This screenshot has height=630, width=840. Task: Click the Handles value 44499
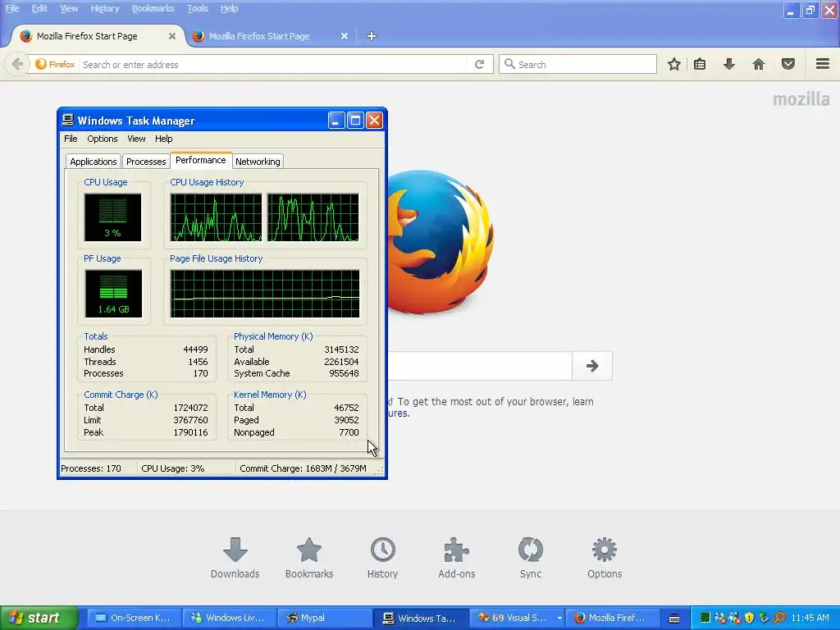195,349
